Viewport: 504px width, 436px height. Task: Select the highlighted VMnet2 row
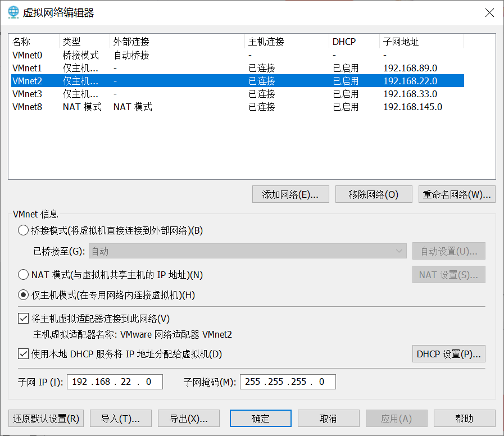click(238, 81)
